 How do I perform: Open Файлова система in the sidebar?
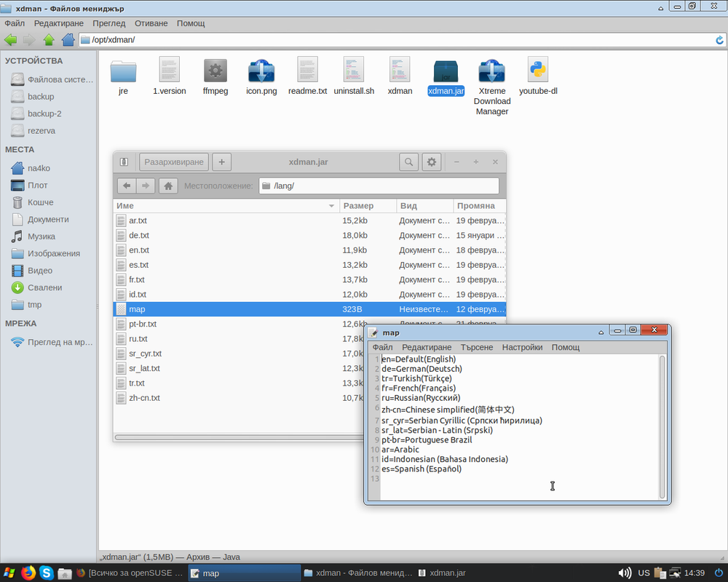pos(52,79)
